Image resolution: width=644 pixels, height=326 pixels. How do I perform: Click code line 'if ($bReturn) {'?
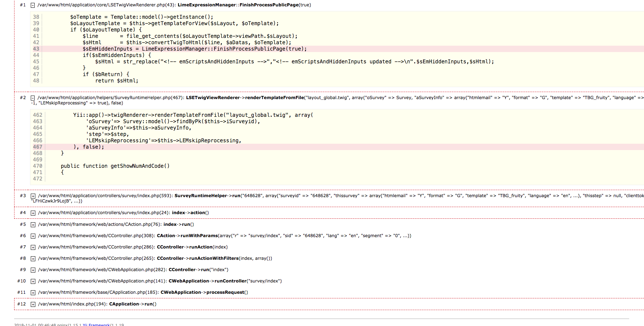pyautogui.click(x=106, y=74)
